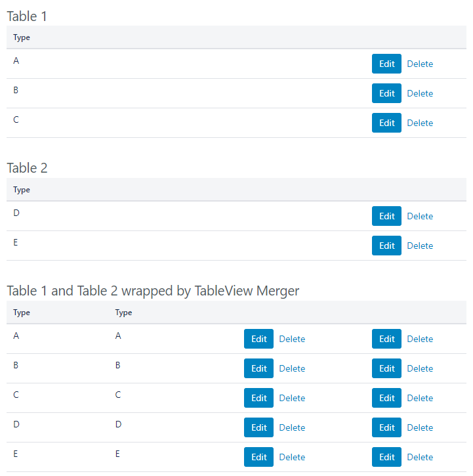The height and width of the screenshot is (476, 473).
Task: Click first Edit button for merged row E
Action: [x=258, y=457]
